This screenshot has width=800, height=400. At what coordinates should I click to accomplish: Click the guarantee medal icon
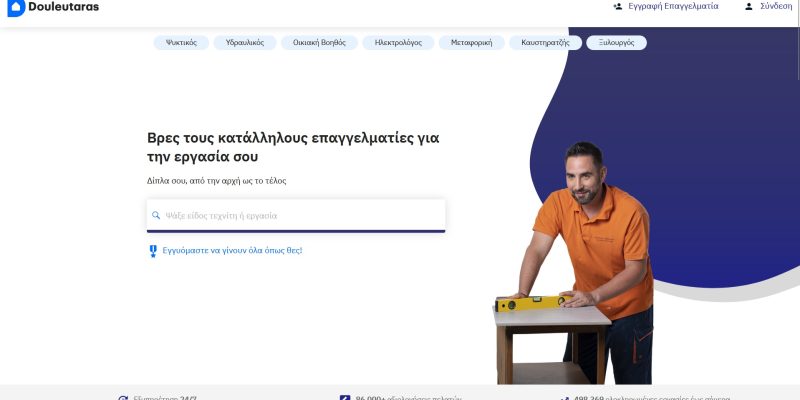pos(153,251)
